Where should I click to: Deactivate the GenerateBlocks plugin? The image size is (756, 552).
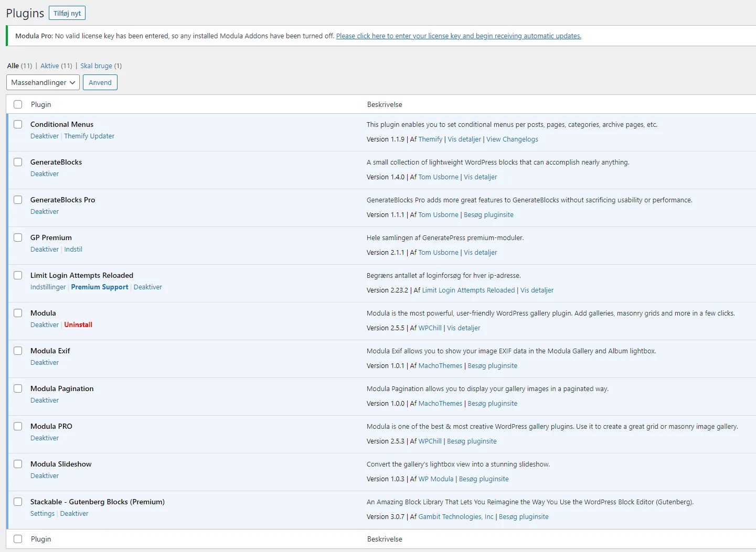[45, 174]
